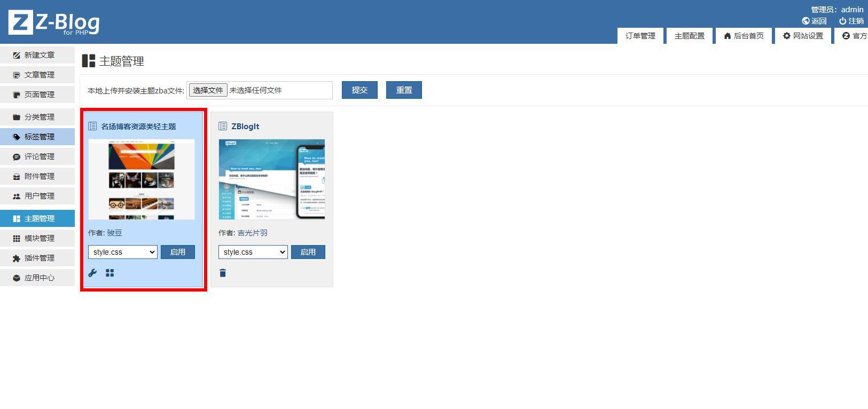Open 模块管理 in the sidebar

[37, 238]
